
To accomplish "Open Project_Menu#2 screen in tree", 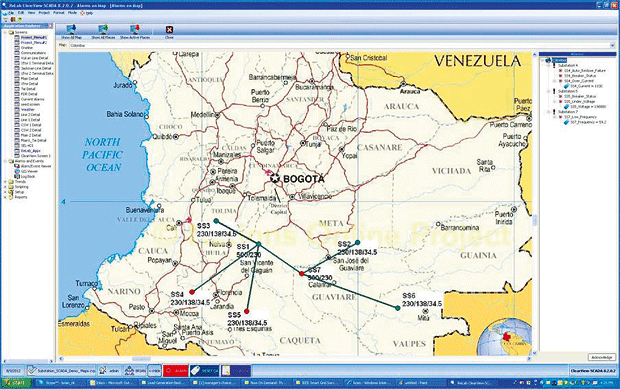I will tap(34, 42).
